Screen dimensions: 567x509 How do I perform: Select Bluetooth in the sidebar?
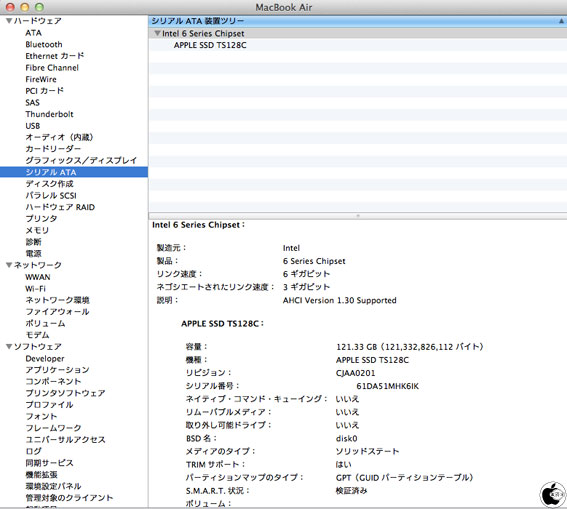coord(44,44)
